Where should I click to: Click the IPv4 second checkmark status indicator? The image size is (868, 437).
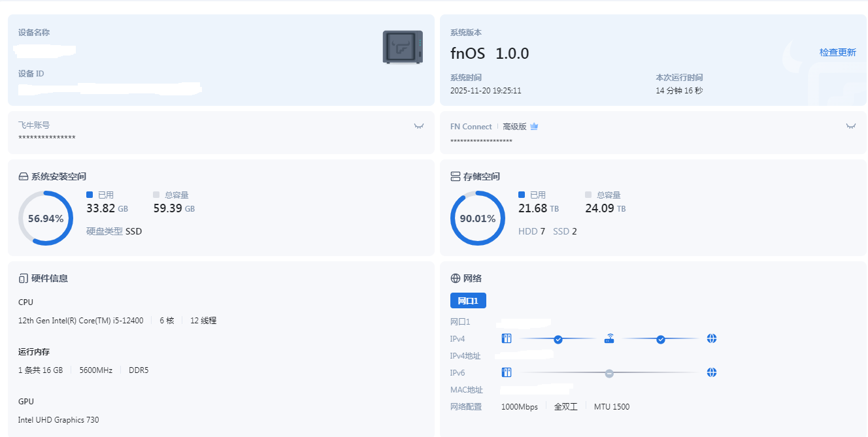tap(661, 339)
